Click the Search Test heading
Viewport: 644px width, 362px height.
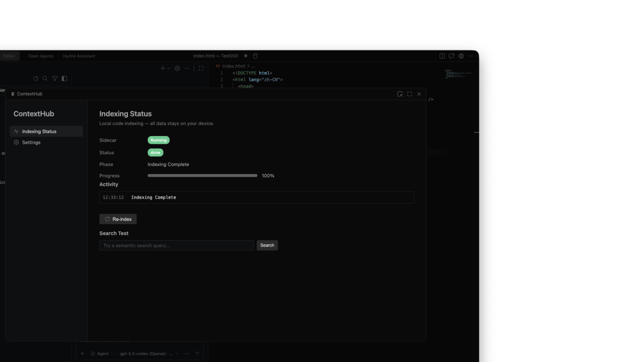point(114,233)
